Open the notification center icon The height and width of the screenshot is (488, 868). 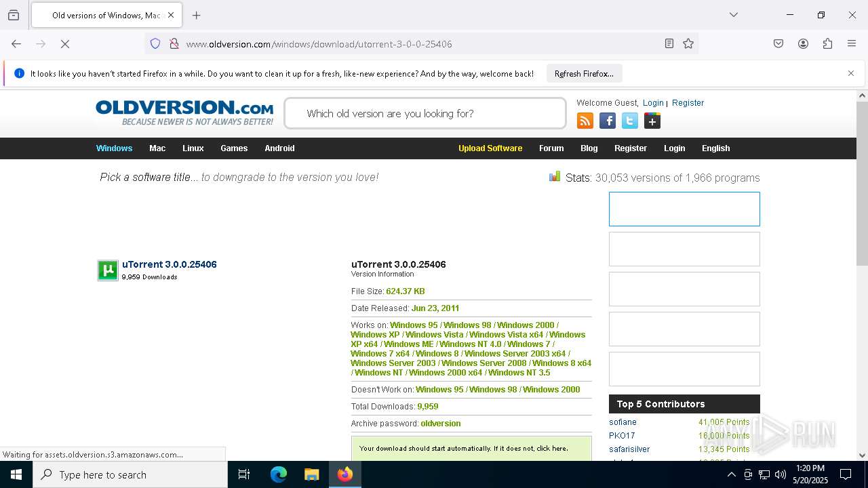pos(846,474)
